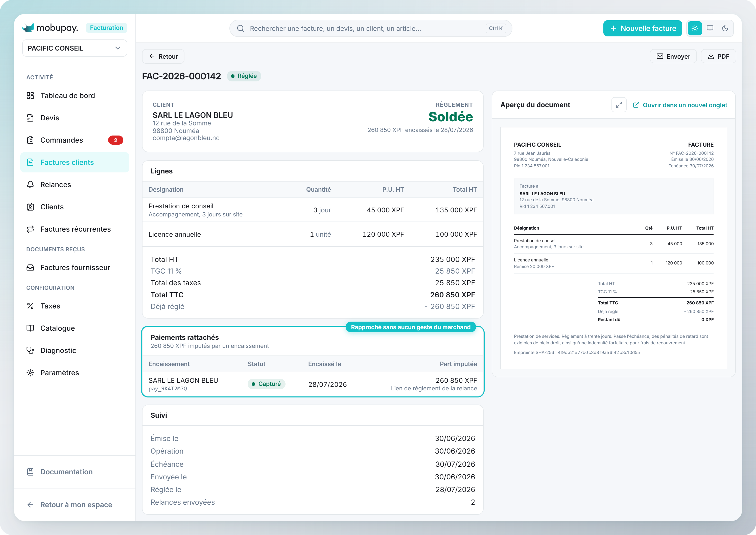Click the Facturation badge near logo
The height and width of the screenshot is (535, 756).
pos(106,28)
